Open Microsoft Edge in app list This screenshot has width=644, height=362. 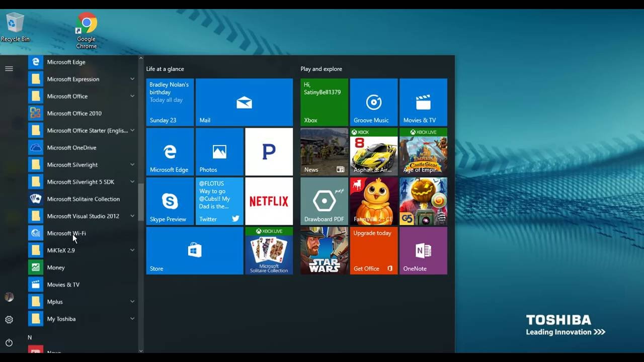point(83,62)
